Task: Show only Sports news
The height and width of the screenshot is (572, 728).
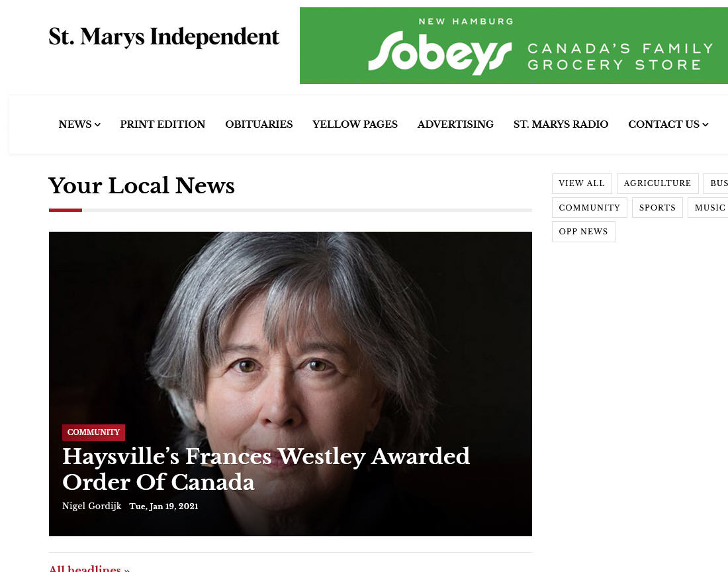Action: pyautogui.click(x=657, y=207)
